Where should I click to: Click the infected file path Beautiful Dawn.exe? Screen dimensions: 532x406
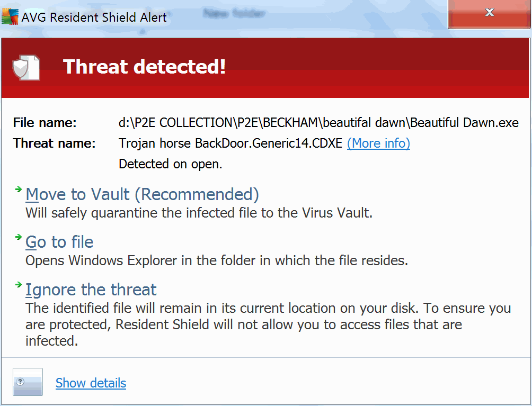[x=318, y=123]
